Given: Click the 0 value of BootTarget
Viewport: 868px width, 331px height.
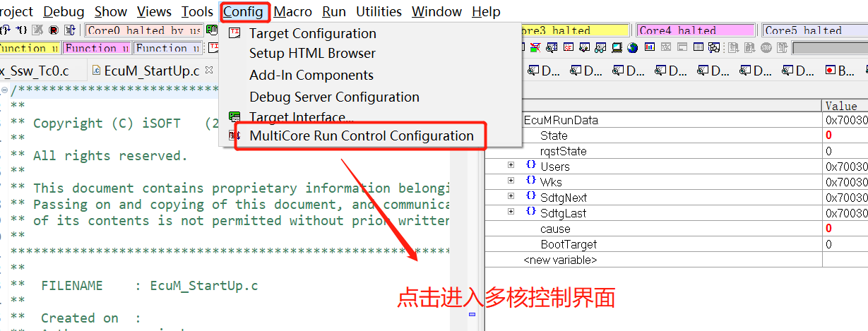Looking at the screenshot, I should 828,244.
